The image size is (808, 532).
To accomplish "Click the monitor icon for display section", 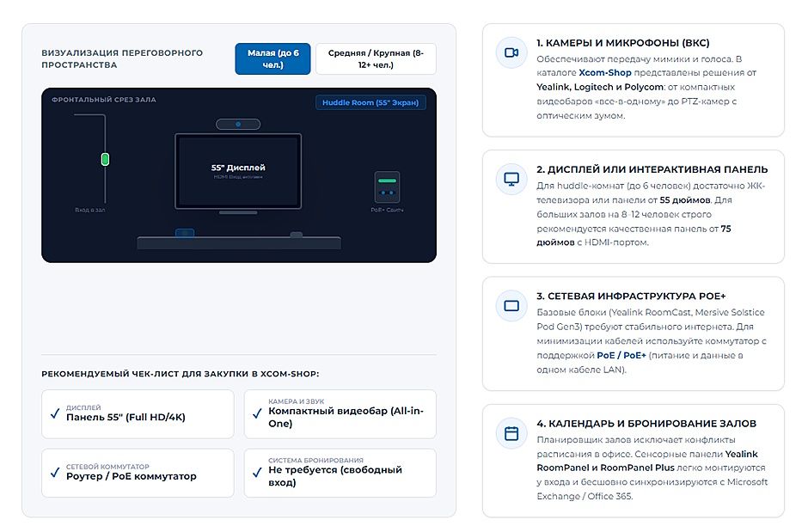I will point(511,180).
